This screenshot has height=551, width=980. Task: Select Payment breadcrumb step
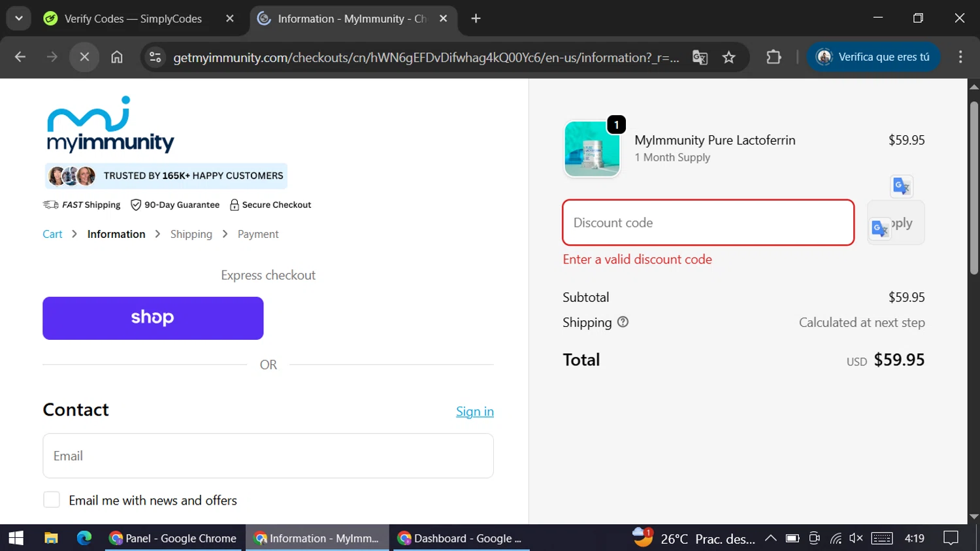point(258,234)
